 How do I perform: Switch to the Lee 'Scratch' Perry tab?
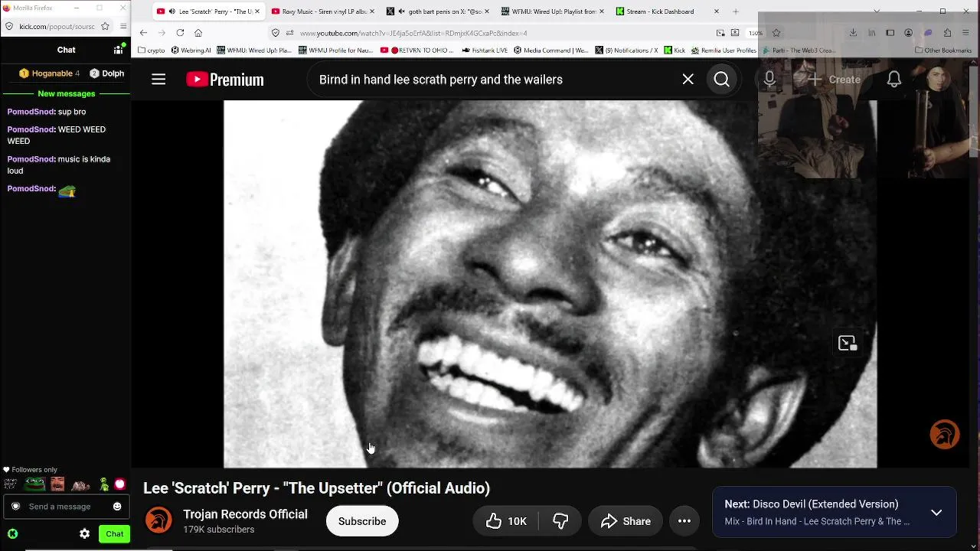point(209,11)
